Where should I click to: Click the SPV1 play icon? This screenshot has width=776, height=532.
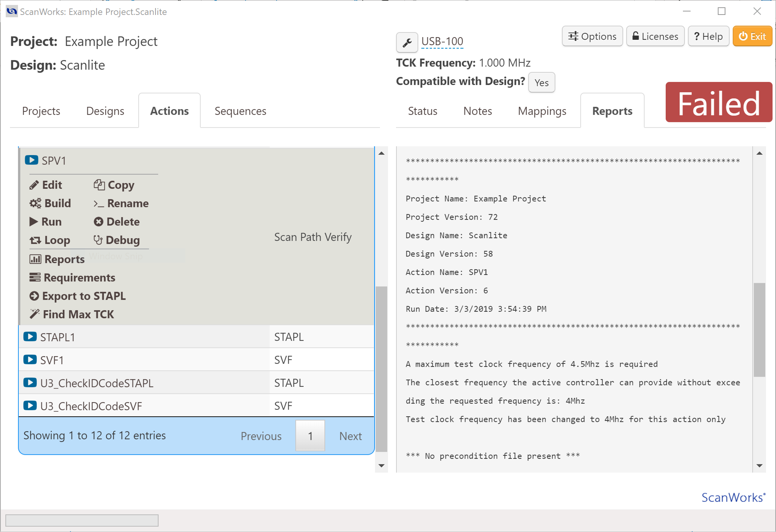pos(31,160)
